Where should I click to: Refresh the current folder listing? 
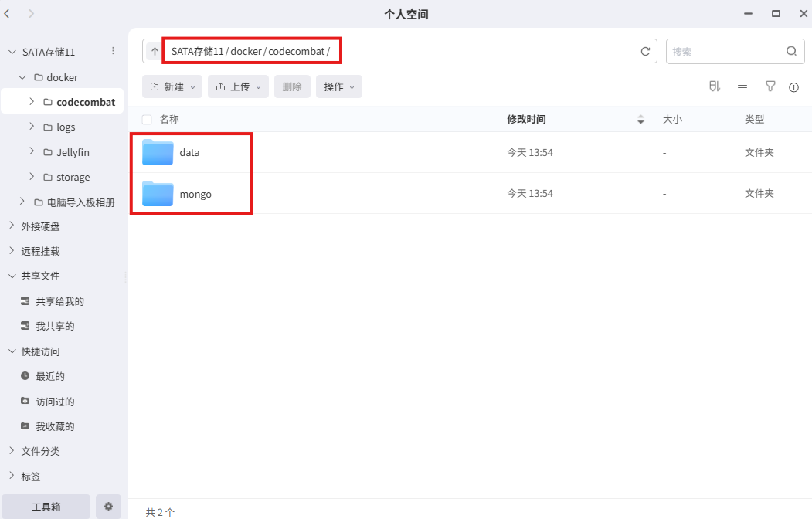point(645,51)
